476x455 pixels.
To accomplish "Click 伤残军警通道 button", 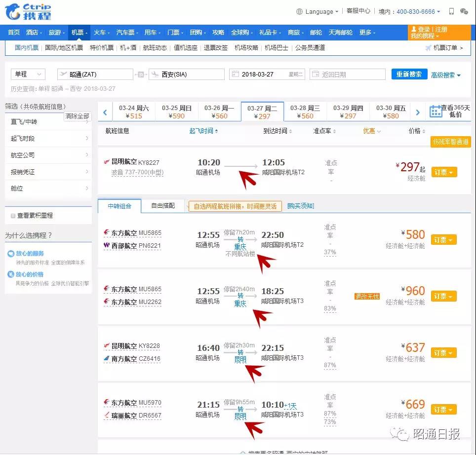I will coord(450,142).
